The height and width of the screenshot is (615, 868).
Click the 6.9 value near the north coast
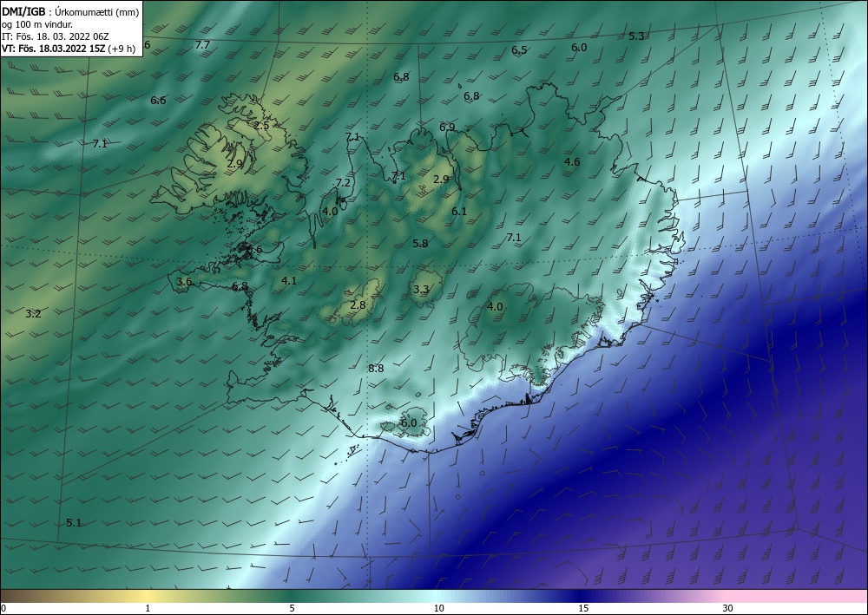tap(447, 128)
